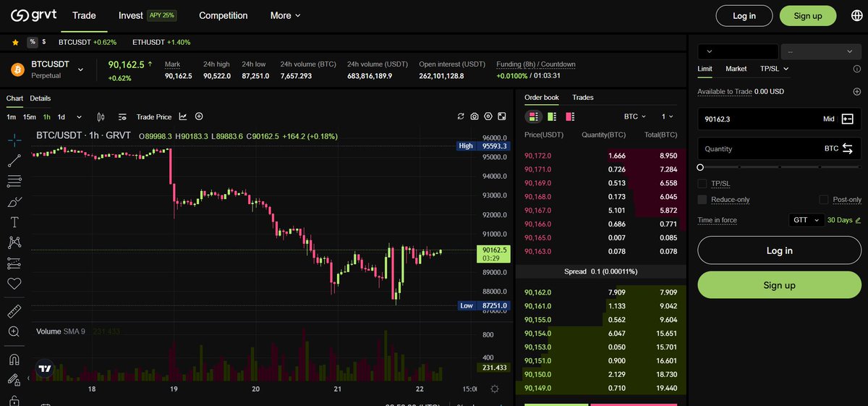Screen dimensions: 868x406
Task: Enable the Post-only checkbox
Action: [824, 200]
